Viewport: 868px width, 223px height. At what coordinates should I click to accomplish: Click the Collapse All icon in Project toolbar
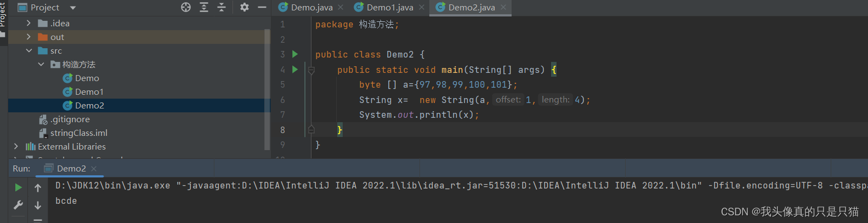(x=222, y=7)
